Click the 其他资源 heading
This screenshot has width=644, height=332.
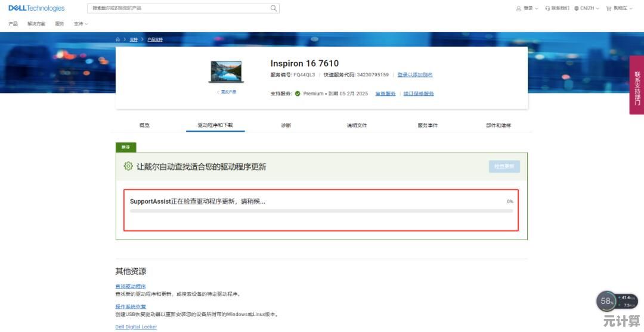[x=131, y=271]
